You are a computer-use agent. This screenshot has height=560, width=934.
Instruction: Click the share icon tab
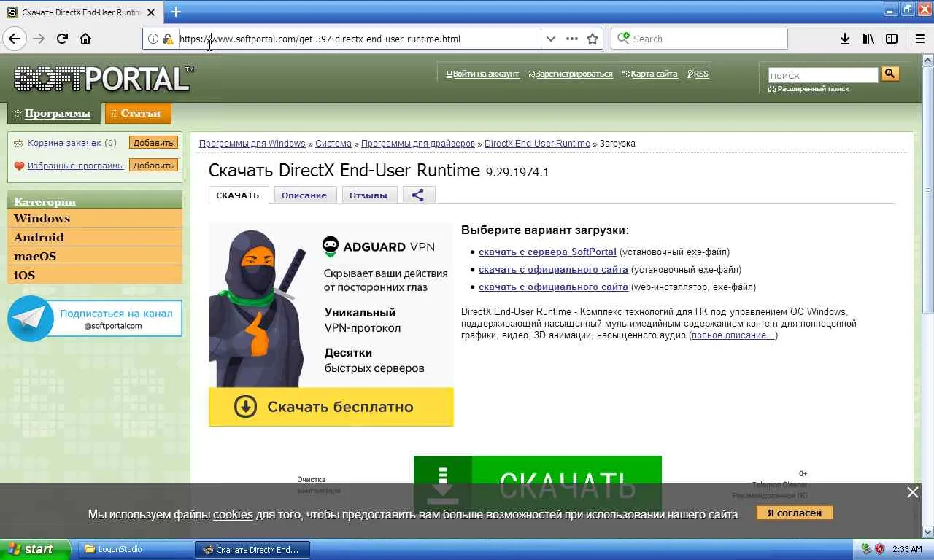coord(418,195)
